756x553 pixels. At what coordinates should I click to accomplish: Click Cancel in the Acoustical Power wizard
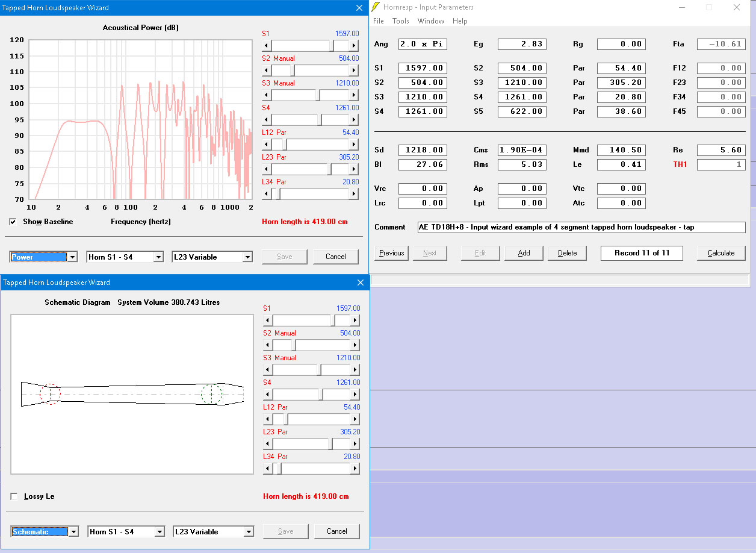click(x=336, y=257)
